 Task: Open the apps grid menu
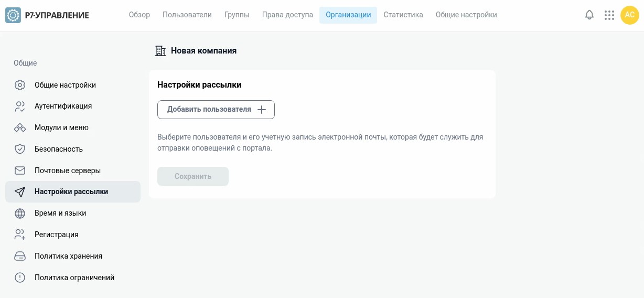tap(609, 15)
